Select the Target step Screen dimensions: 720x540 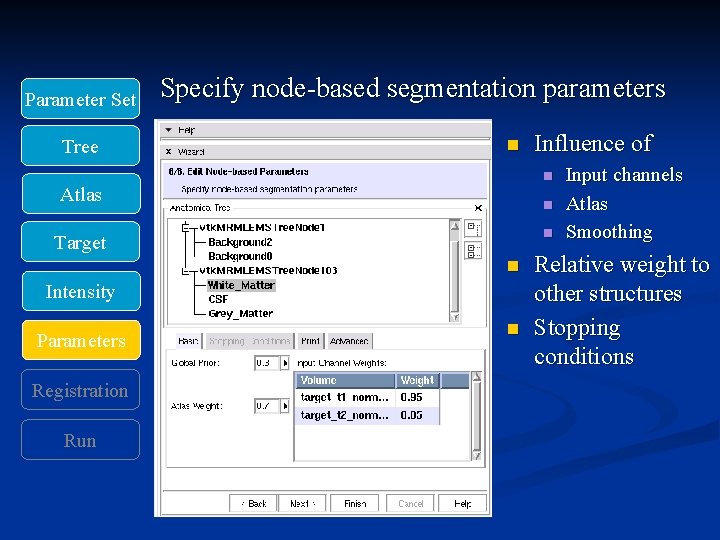tap(80, 242)
